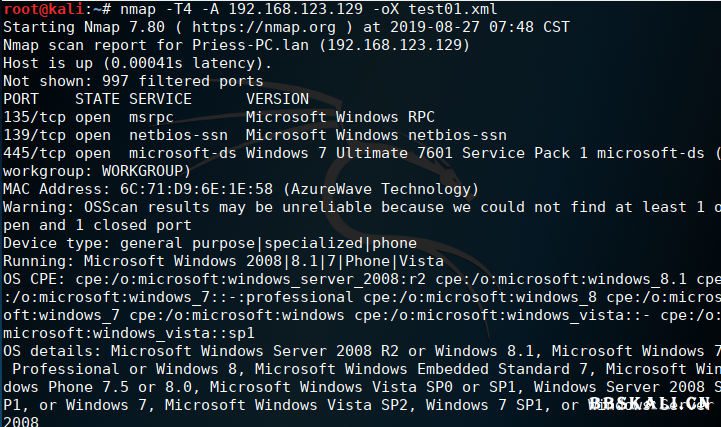
Task: Click the PORT column header
Action: pyautogui.click(x=21, y=99)
